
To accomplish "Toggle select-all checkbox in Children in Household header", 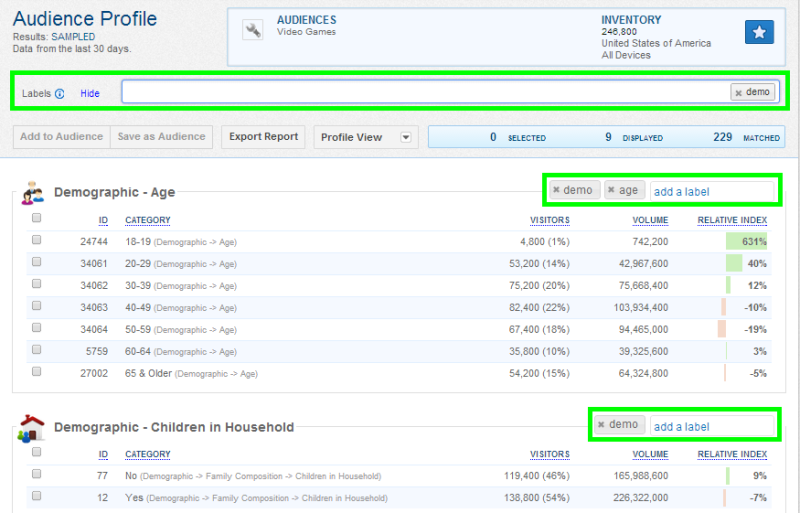I will (36, 452).
